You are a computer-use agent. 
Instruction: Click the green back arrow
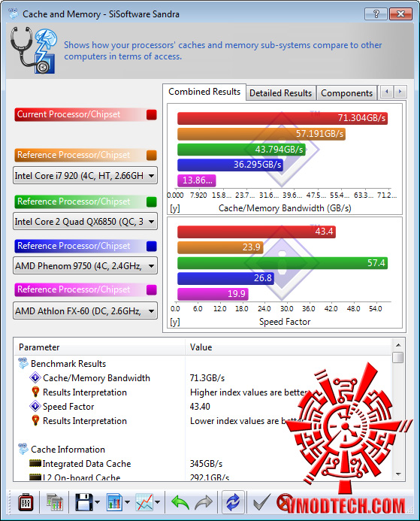pos(180,502)
